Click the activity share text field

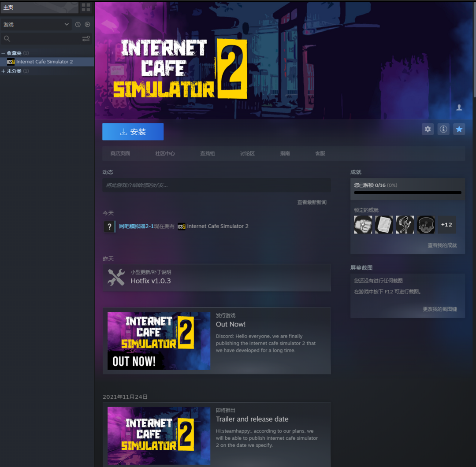point(216,185)
